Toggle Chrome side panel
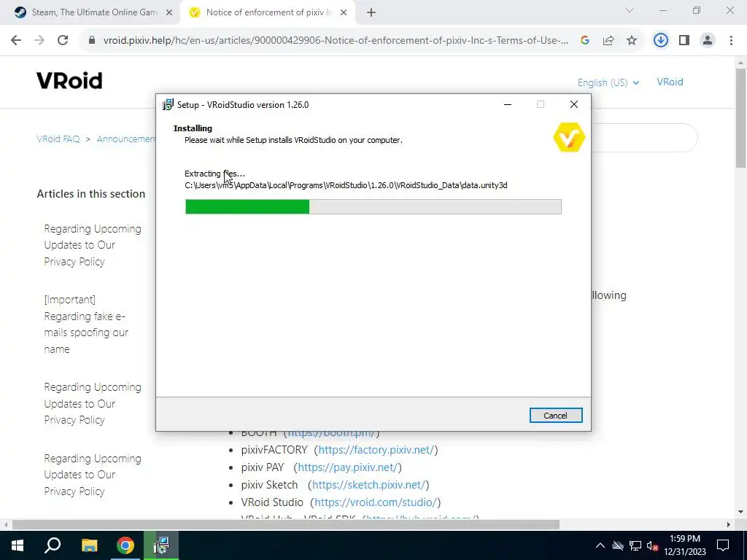Image resolution: width=747 pixels, height=560 pixels. (684, 41)
